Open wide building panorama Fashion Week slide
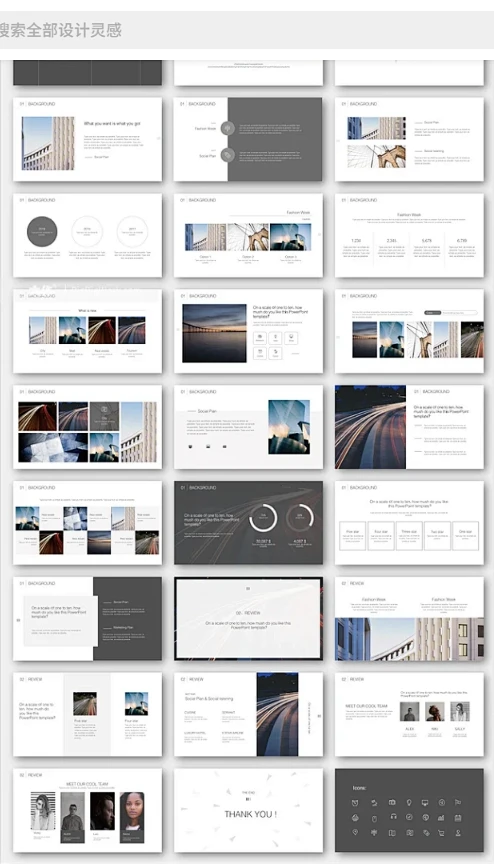Image resolution: width=494 pixels, height=864 pixels. tap(409, 619)
